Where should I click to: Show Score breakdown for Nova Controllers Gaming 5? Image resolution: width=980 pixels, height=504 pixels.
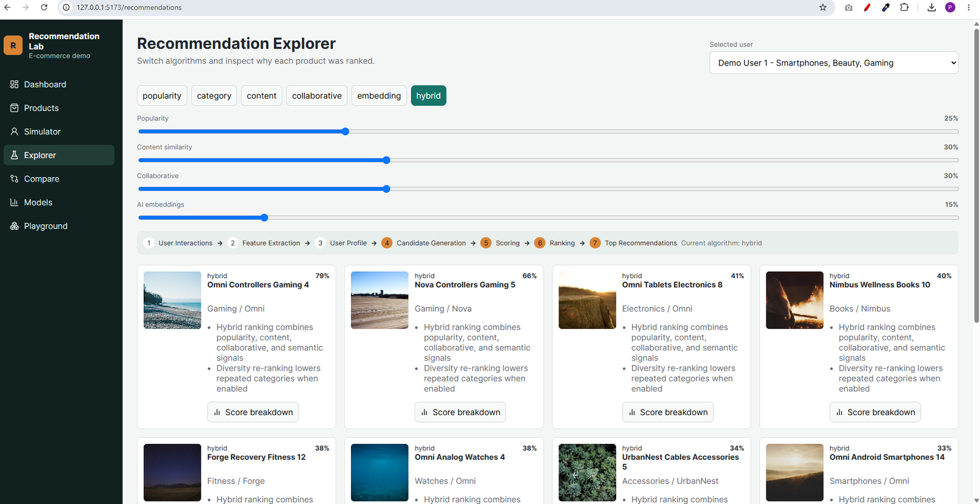[460, 412]
